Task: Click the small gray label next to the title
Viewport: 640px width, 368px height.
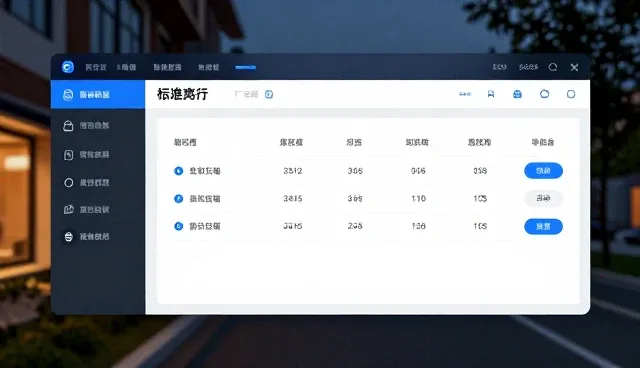Action: click(x=247, y=94)
